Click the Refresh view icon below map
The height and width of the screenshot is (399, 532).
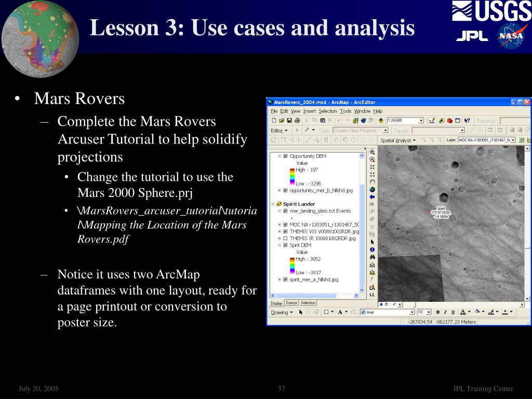[394, 304]
